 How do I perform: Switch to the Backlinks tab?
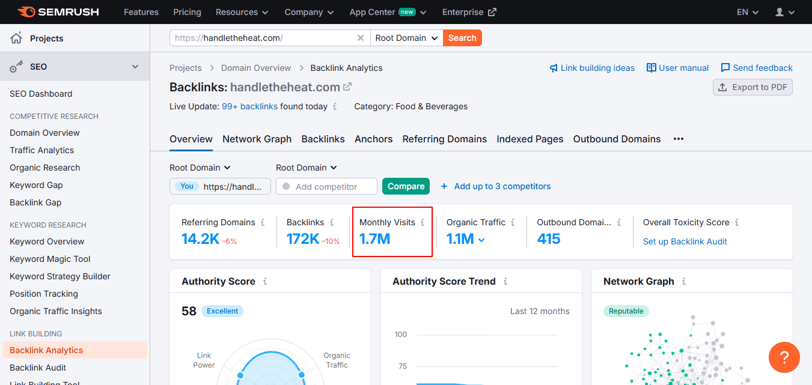click(323, 139)
